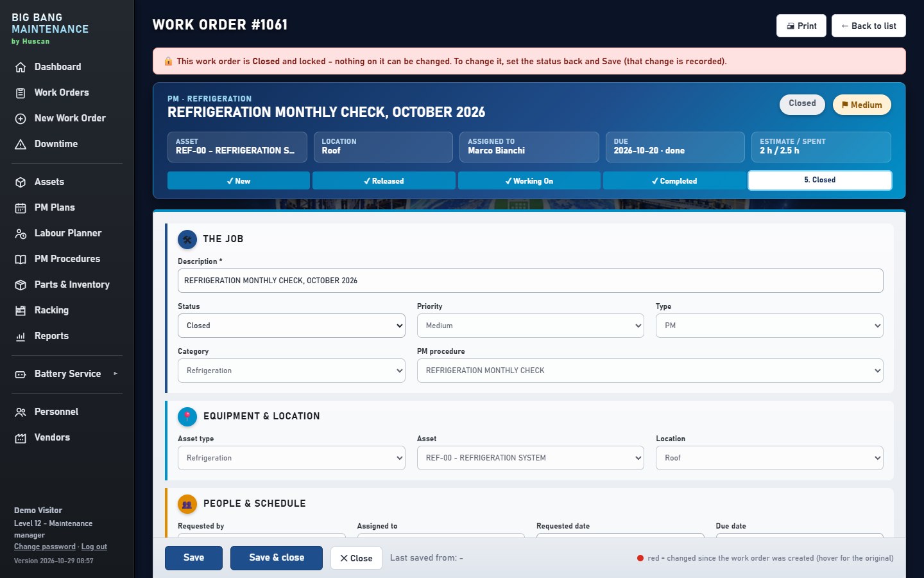
Task: Open the Priority dropdown showing Medium
Action: tap(530, 326)
